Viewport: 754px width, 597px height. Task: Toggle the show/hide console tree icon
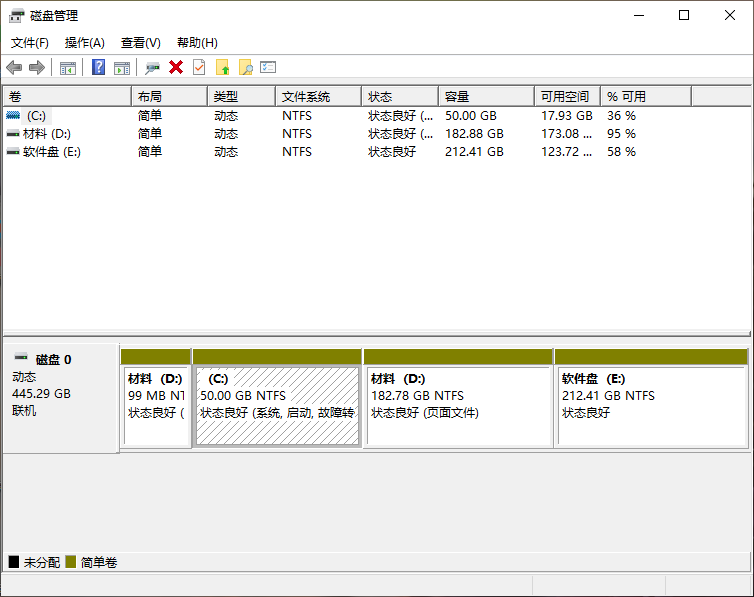(x=68, y=67)
